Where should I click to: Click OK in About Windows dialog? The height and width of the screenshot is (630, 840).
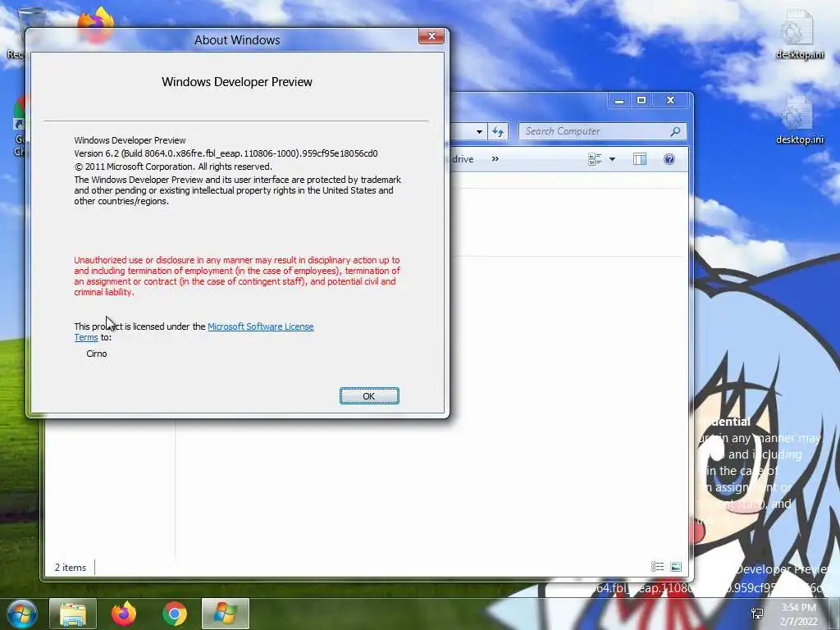369,396
